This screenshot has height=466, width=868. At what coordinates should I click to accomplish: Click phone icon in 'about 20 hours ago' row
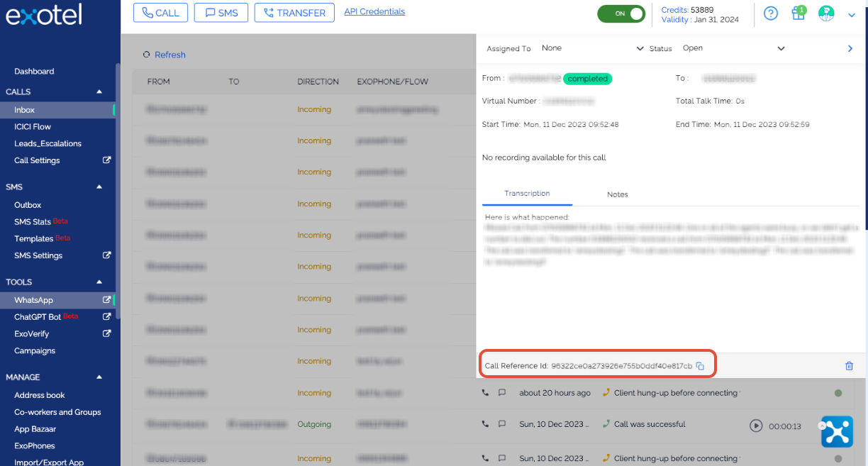[486, 392]
